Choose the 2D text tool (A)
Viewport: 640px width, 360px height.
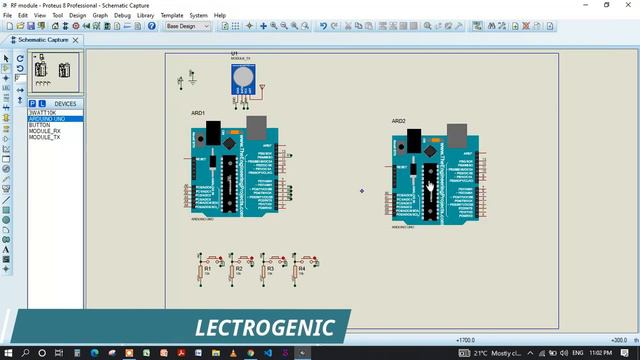(x=6, y=249)
